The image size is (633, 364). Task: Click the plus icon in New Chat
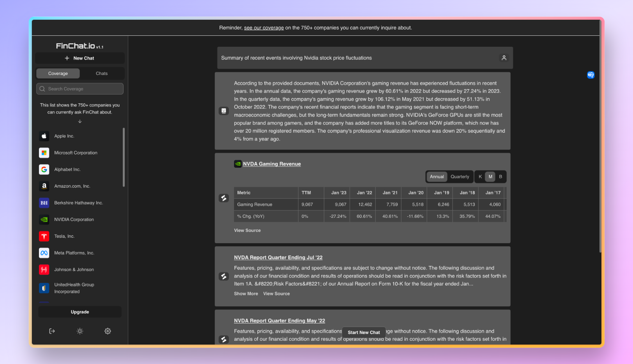pos(67,58)
